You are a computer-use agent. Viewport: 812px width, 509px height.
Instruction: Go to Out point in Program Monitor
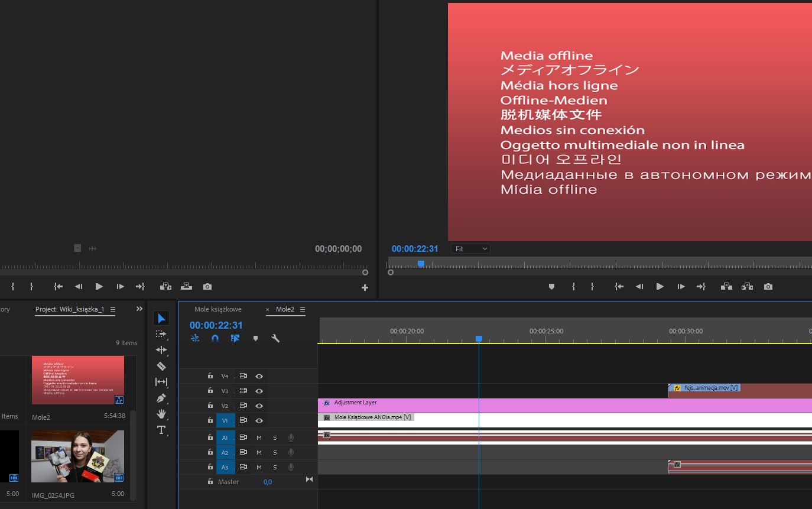click(701, 287)
